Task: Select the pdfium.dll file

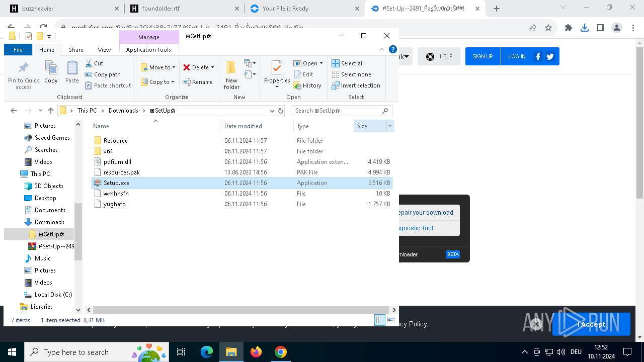Action: (117, 162)
